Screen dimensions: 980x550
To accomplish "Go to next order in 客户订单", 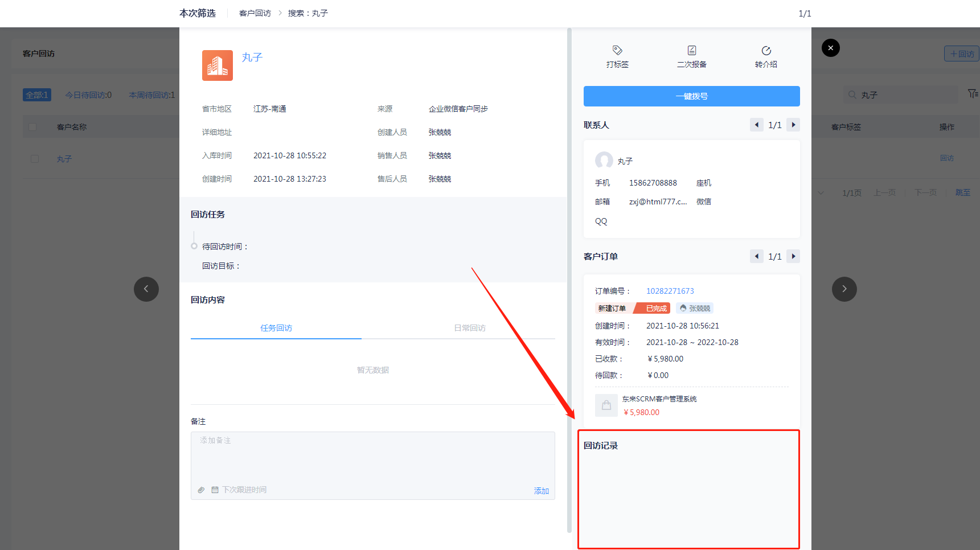I will click(x=793, y=256).
